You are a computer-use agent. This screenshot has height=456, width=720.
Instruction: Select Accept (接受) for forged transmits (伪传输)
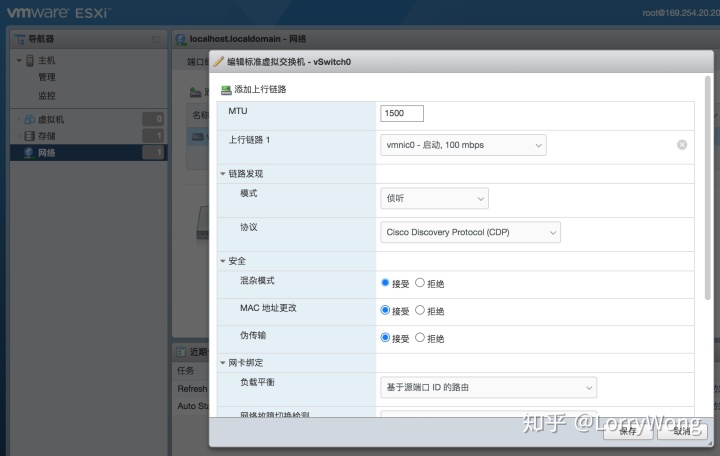click(x=385, y=338)
